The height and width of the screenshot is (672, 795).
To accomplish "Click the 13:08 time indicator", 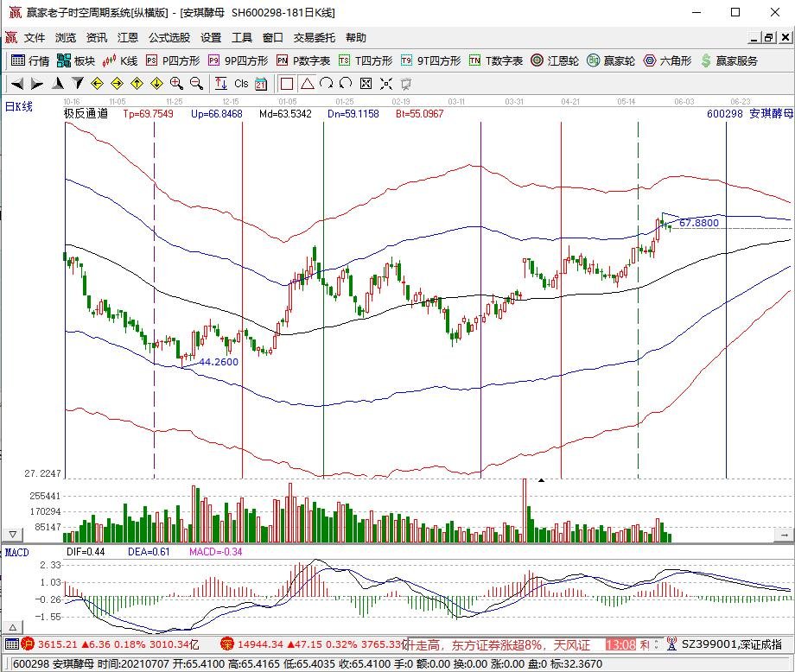I will point(620,644).
